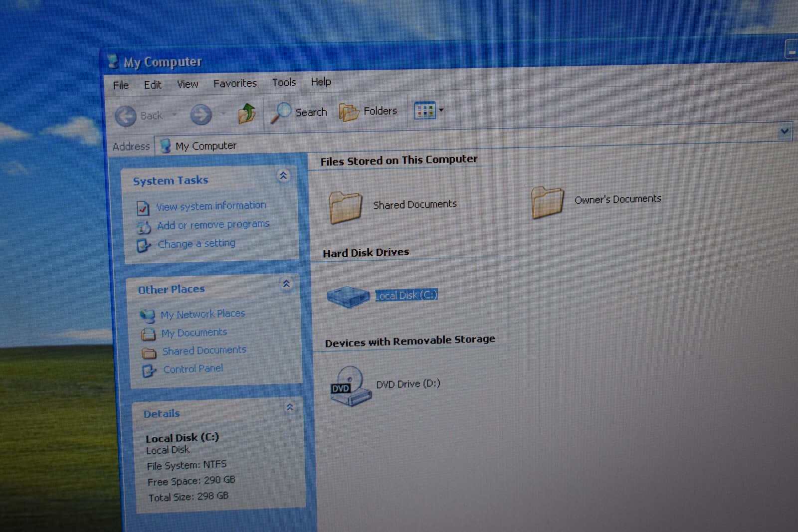Click View system information link

coord(211,205)
